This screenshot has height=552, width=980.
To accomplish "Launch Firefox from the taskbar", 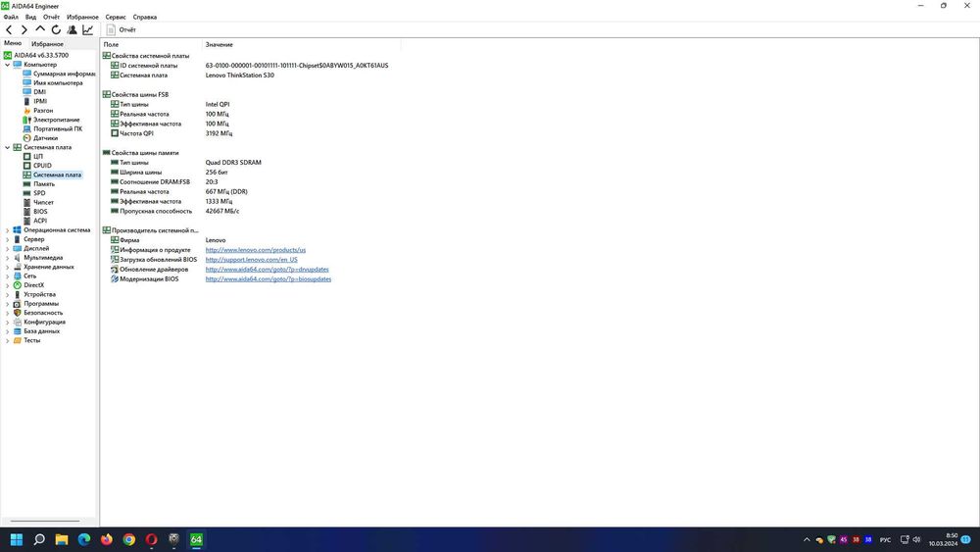I will (106, 539).
